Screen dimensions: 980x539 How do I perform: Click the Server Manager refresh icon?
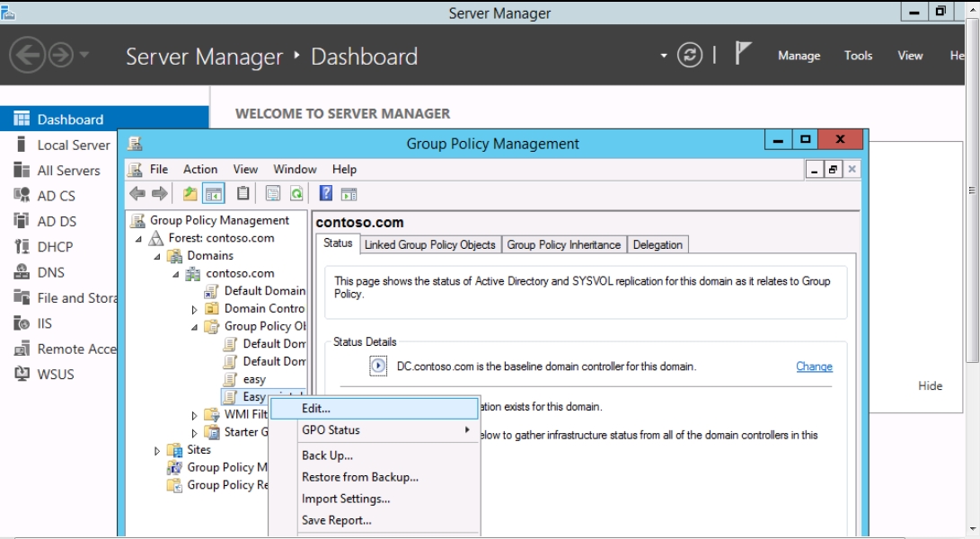[x=690, y=56]
